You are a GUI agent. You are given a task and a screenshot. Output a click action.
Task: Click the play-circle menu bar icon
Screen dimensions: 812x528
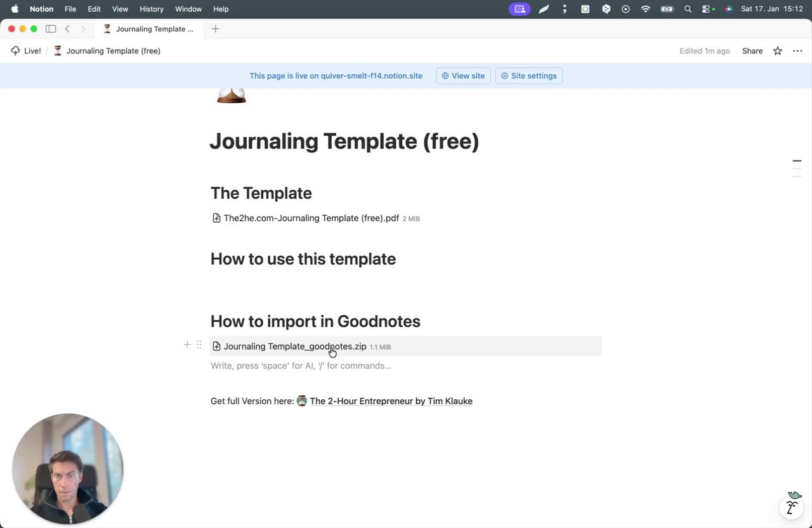point(625,9)
